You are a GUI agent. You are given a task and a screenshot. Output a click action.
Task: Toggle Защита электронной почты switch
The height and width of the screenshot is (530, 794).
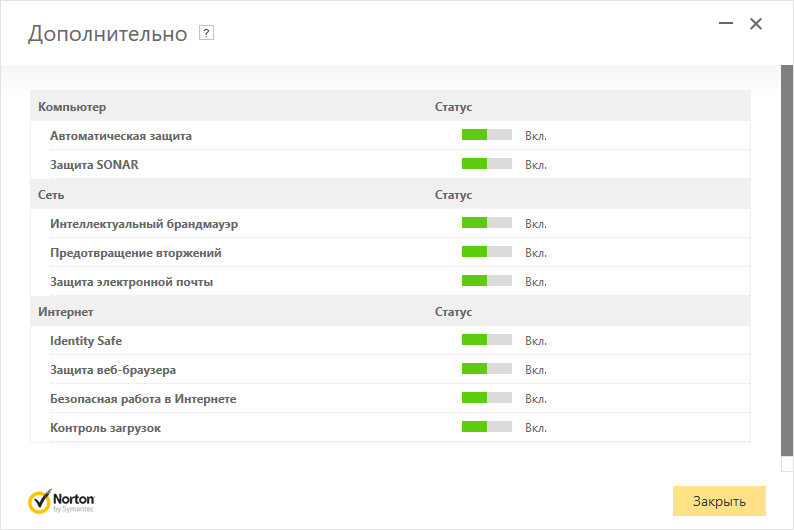486,281
